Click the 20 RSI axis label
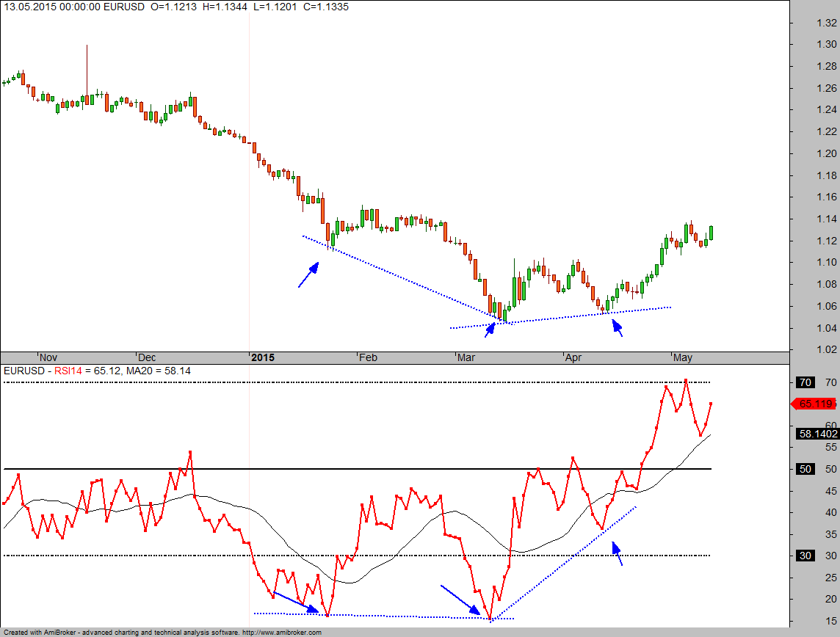 click(831, 600)
